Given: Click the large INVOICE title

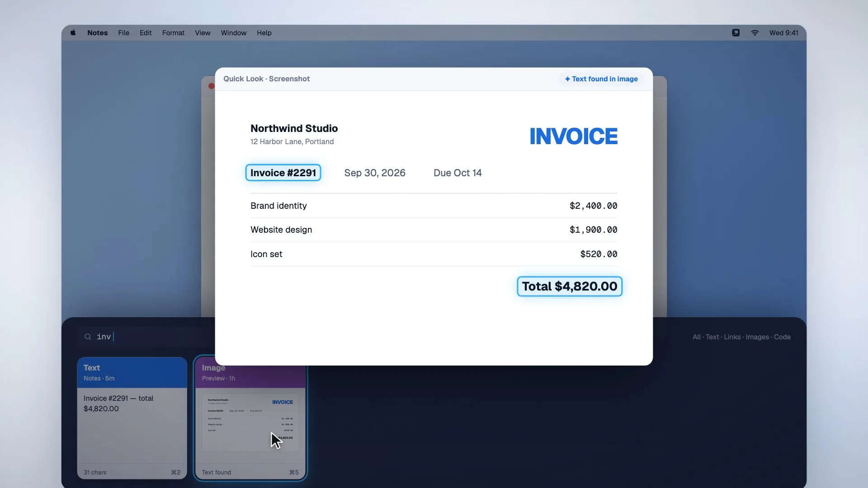Looking at the screenshot, I should [x=573, y=136].
